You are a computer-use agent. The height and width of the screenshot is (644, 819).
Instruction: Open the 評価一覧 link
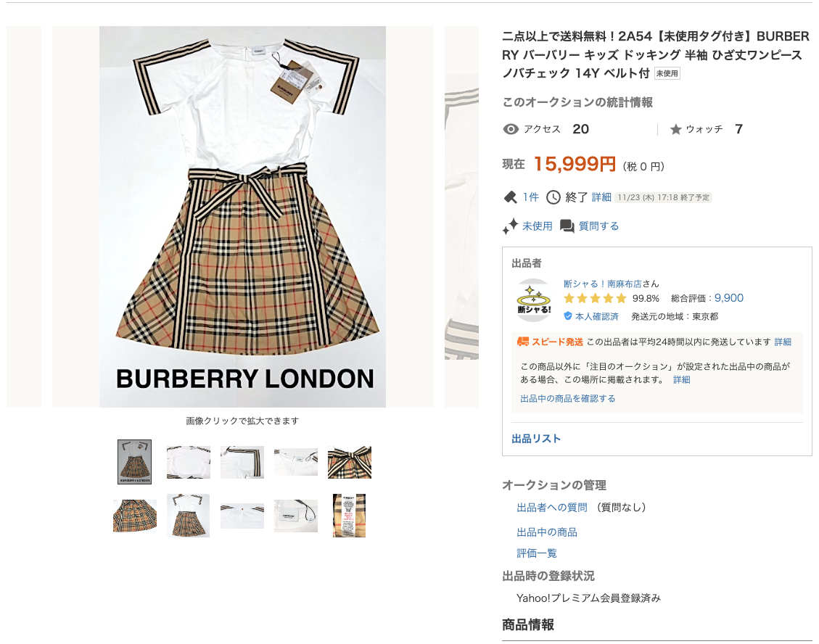(536, 553)
